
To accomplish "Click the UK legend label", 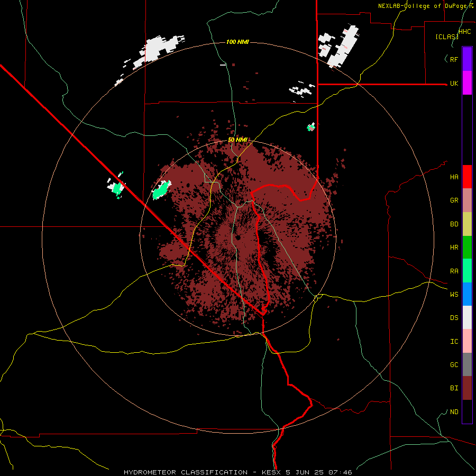I will [454, 83].
